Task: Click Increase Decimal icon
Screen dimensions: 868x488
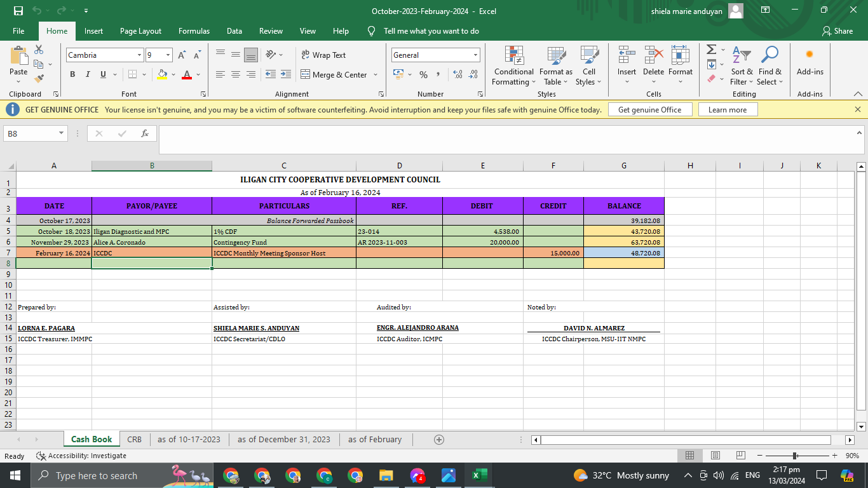Action: (x=458, y=75)
